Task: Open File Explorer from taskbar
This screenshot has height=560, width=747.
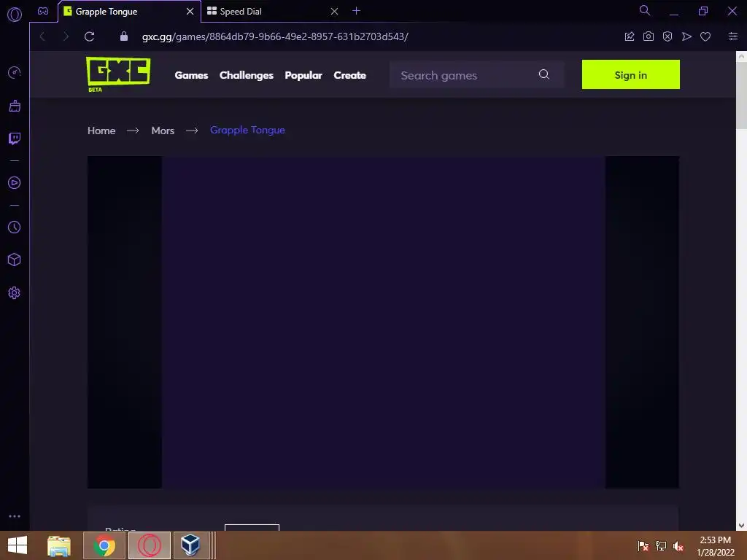Action: 59,545
